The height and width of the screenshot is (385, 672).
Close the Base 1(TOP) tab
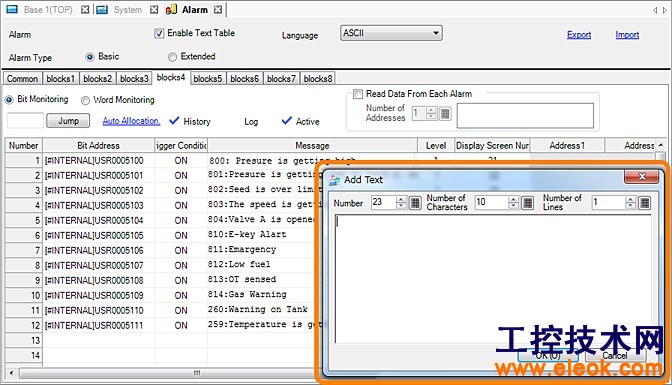(x=85, y=9)
